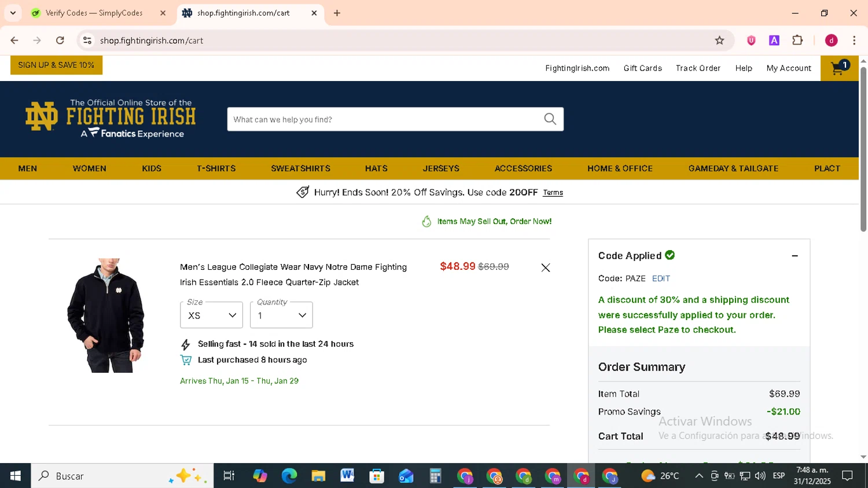Open the T-SHIRTS menu
Screen dimensions: 868x488
pyautogui.click(x=216, y=168)
